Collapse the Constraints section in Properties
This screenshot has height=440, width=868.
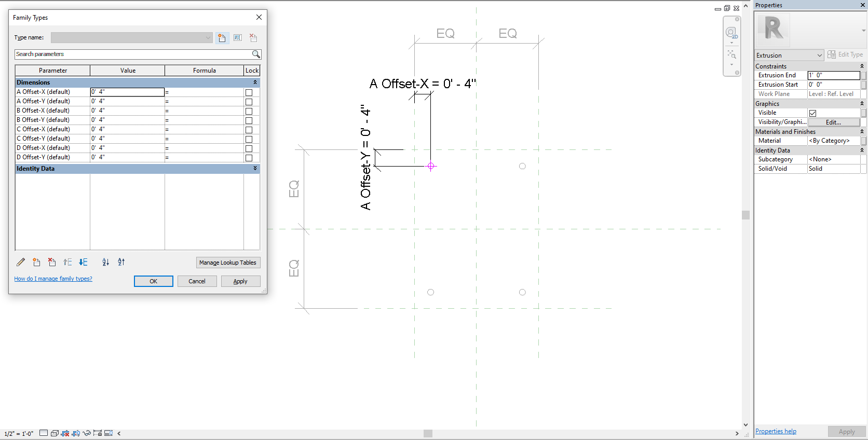pos(862,66)
